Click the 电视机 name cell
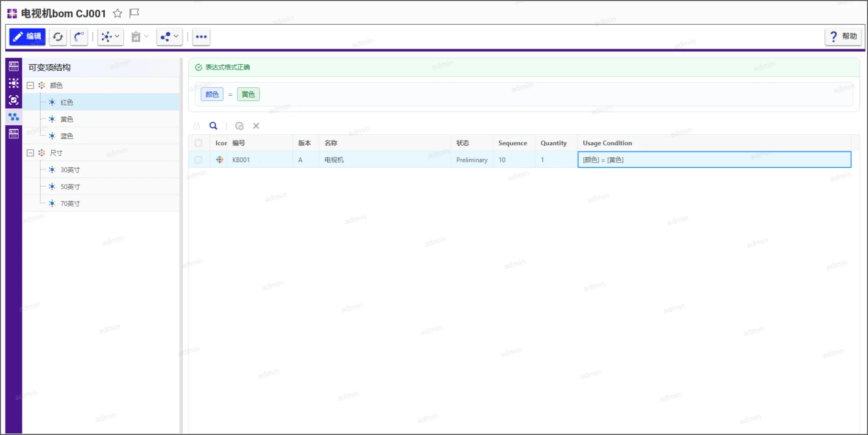 [385, 160]
